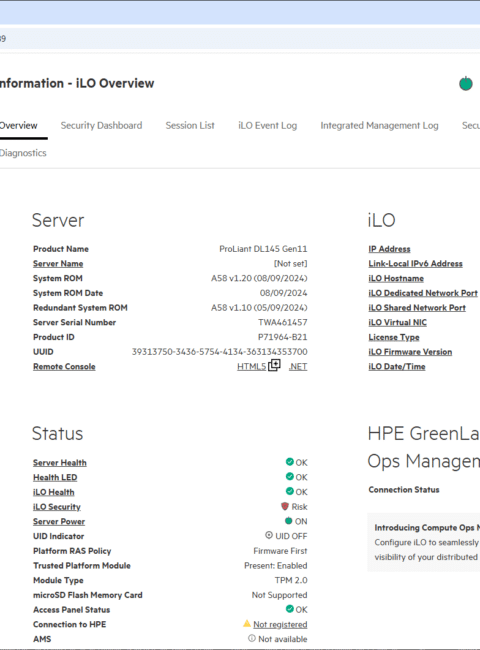480x650 pixels.
Task: Open the iLO Virtual NIC link
Action: (398, 323)
